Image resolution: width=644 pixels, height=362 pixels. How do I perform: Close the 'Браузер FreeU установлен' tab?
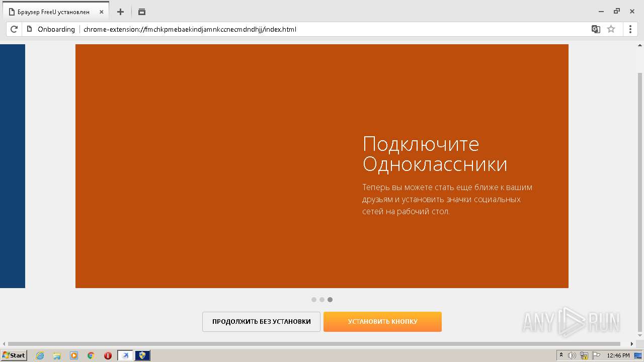click(101, 12)
